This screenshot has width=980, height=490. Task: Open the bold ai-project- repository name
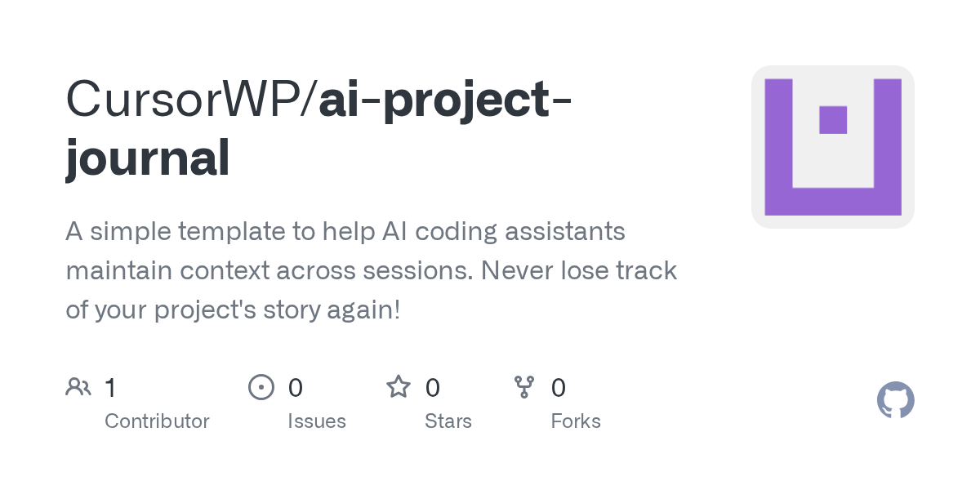(x=445, y=100)
